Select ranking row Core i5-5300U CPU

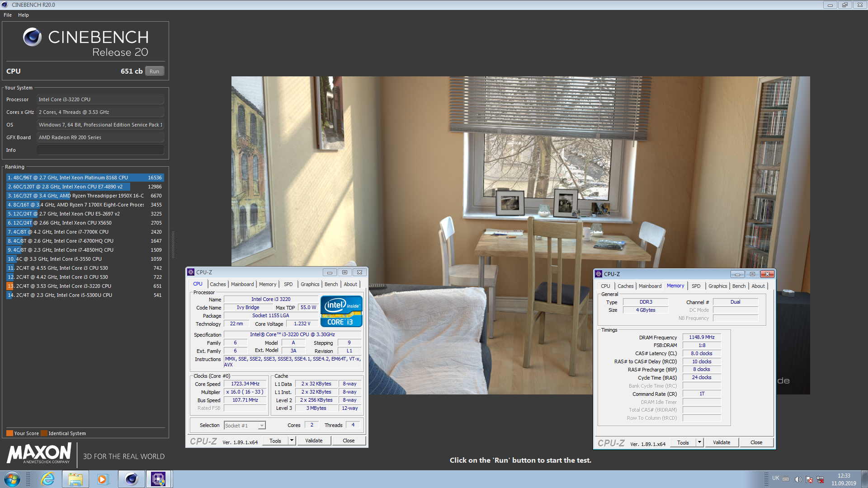coord(85,295)
